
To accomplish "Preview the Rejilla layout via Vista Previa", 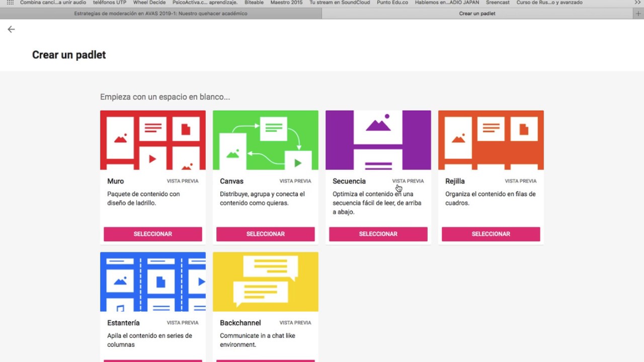I will pos(521,181).
